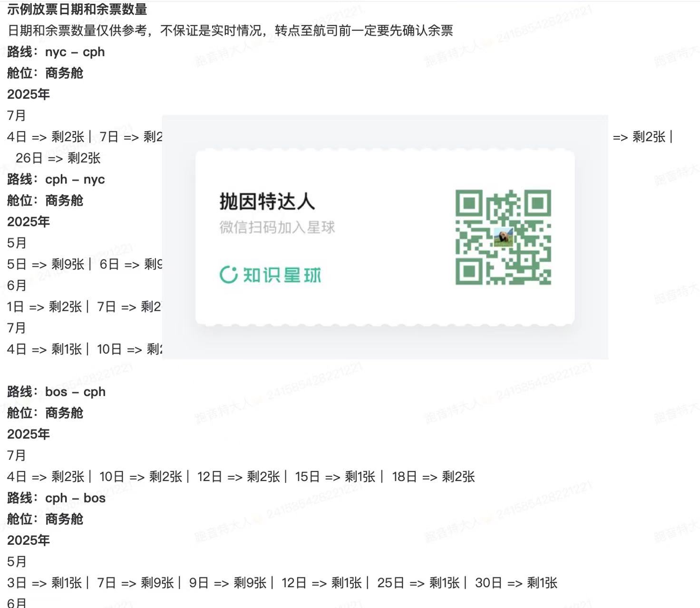
Task: Click the avatar photo inside the QR code
Action: (x=503, y=236)
